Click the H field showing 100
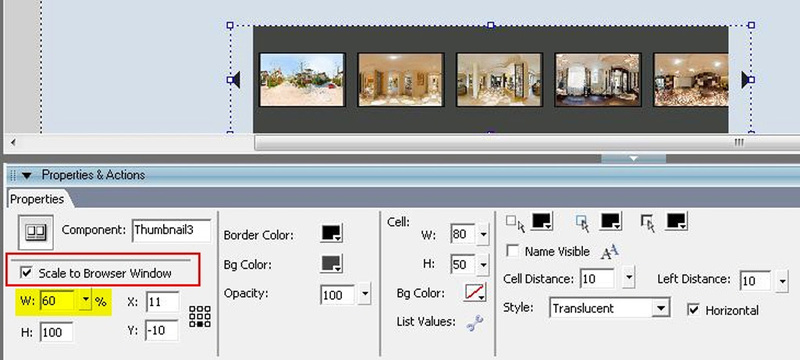This screenshot has width=800, height=360. pyautogui.click(x=57, y=332)
